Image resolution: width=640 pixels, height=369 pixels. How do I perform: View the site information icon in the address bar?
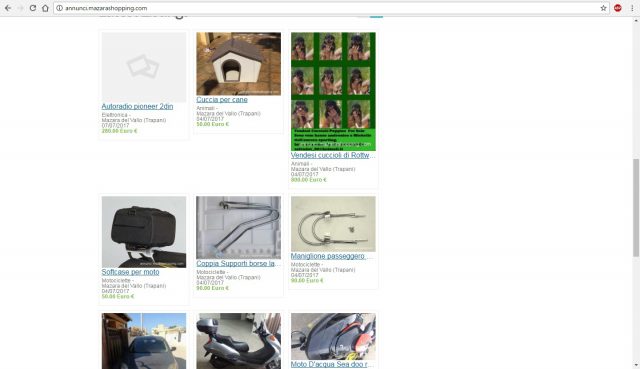(x=60, y=8)
